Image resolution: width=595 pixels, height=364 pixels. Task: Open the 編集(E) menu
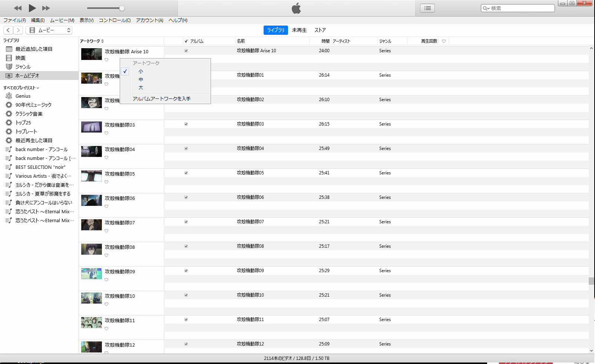coord(38,20)
